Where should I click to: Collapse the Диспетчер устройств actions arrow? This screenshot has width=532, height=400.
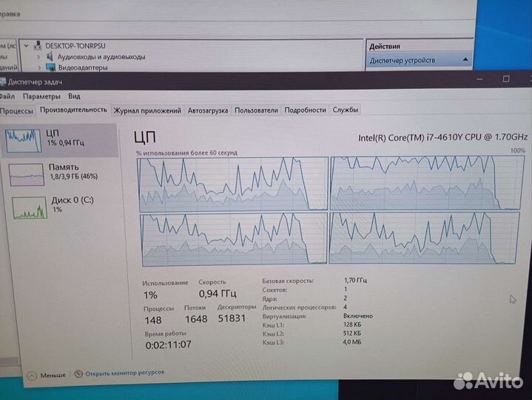[465, 59]
